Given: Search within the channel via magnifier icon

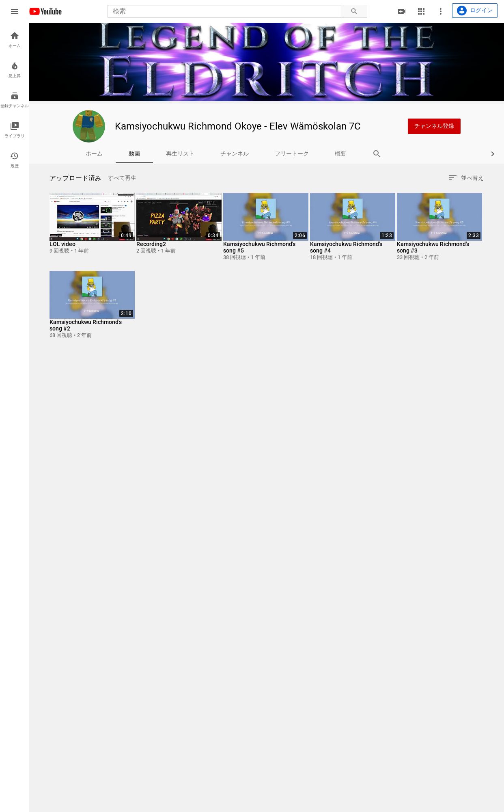Looking at the screenshot, I should tap(377, 154).
